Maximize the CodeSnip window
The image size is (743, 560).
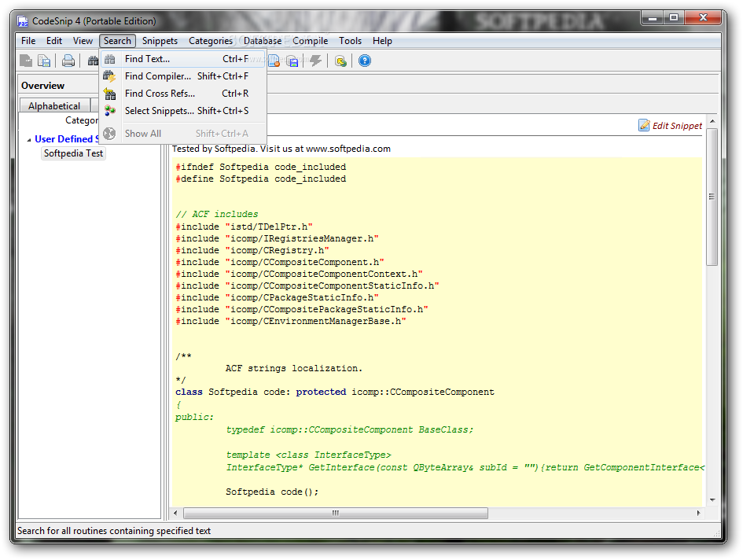click(x=673, y=18)
